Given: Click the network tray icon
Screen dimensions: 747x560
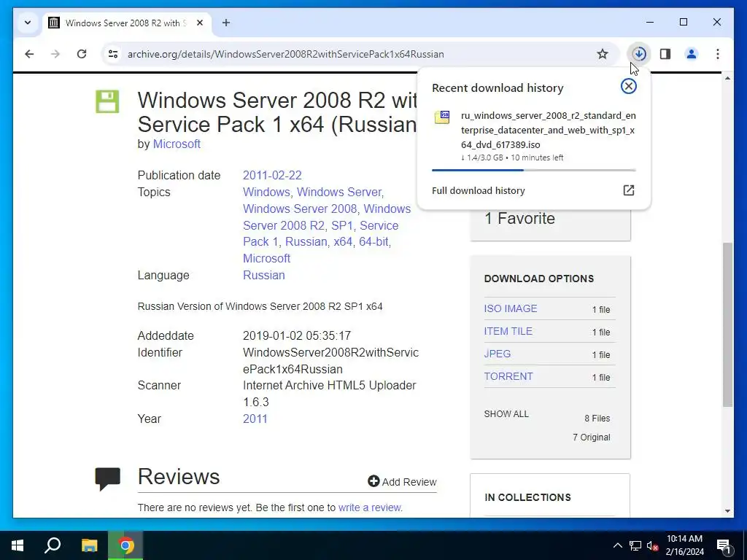Looking at the screenshot, I should tap(635, 545).
